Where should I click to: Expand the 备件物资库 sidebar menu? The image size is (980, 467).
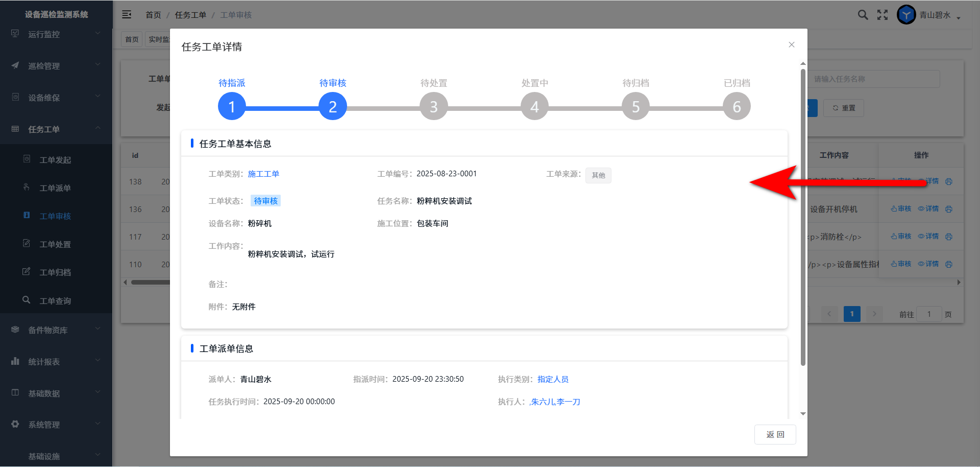tap(56, 330)
